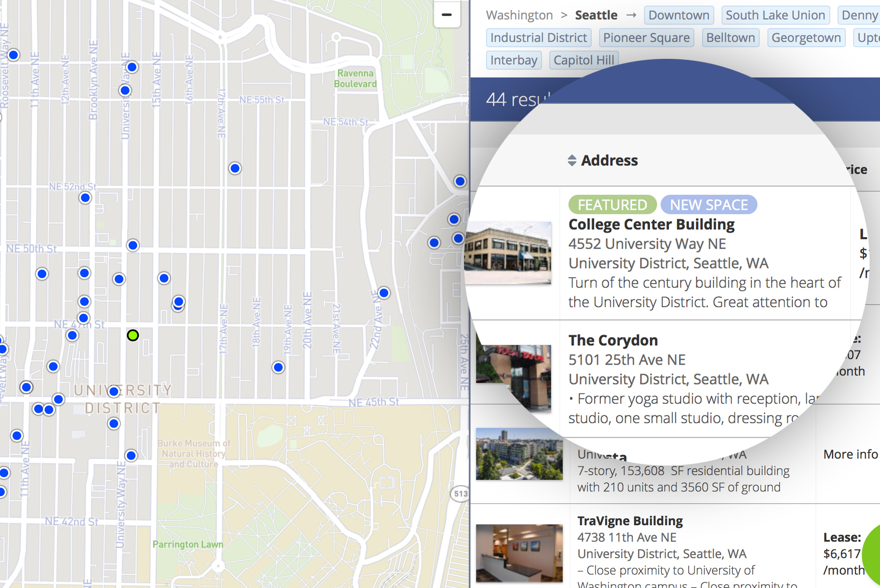This screenshot has height=588, width=880.
Task: Open the TraVigne Building interior thumbnail
Action: click(x=519, y=553)
